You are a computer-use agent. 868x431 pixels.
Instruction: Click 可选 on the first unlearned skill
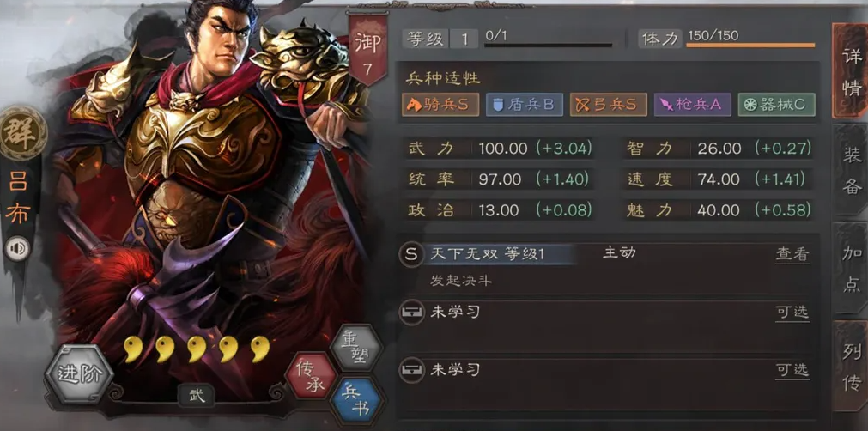pos(792,312)
